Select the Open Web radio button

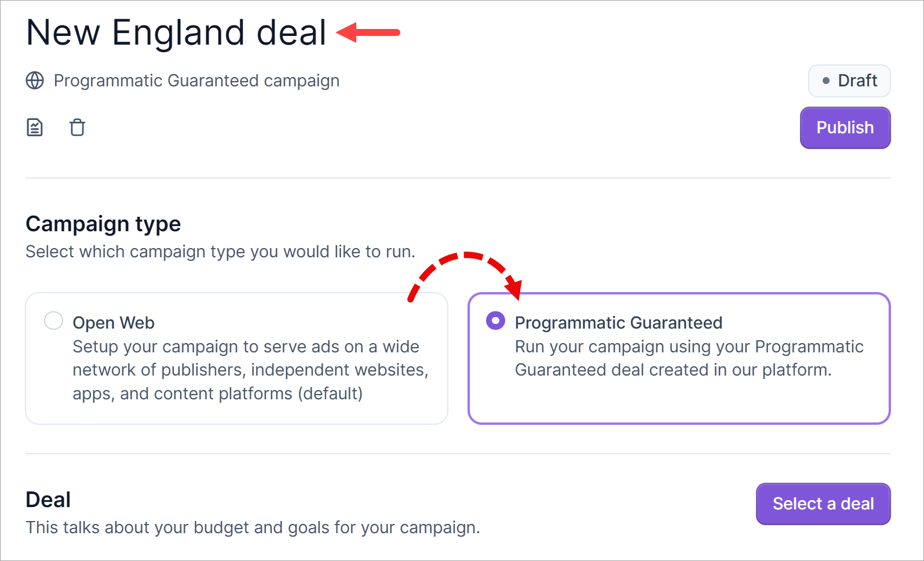pos(54,320)
